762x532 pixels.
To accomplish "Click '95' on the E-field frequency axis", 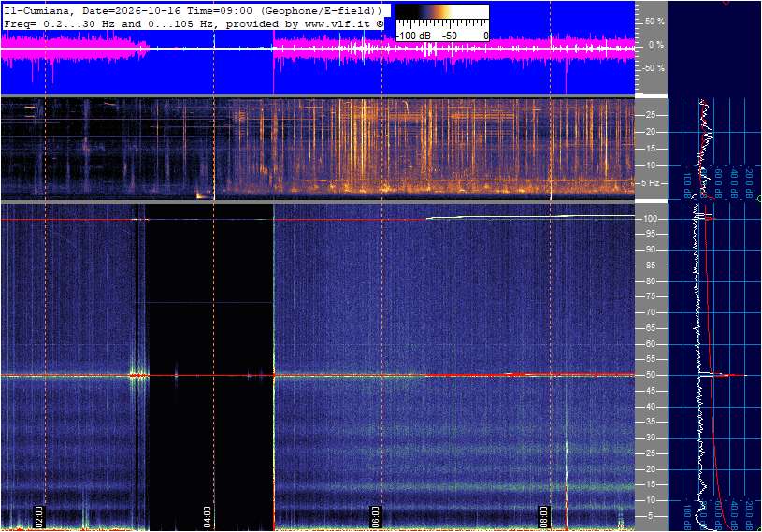I will (x=650, y=234).
